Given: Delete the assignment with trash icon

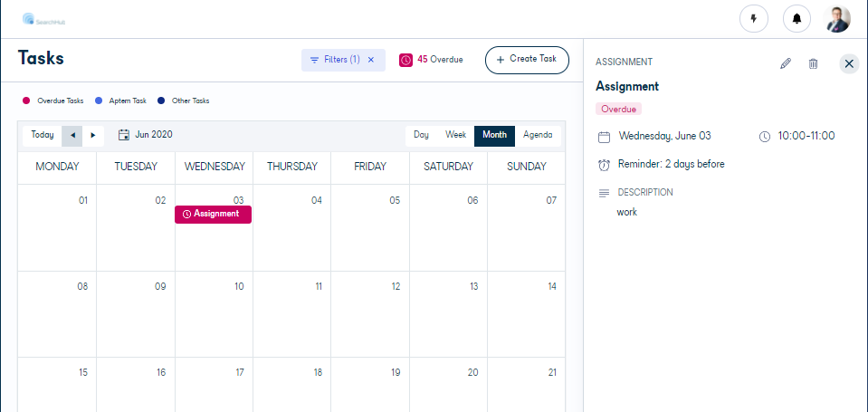Looking at the screenshot, I should (813, 63).
